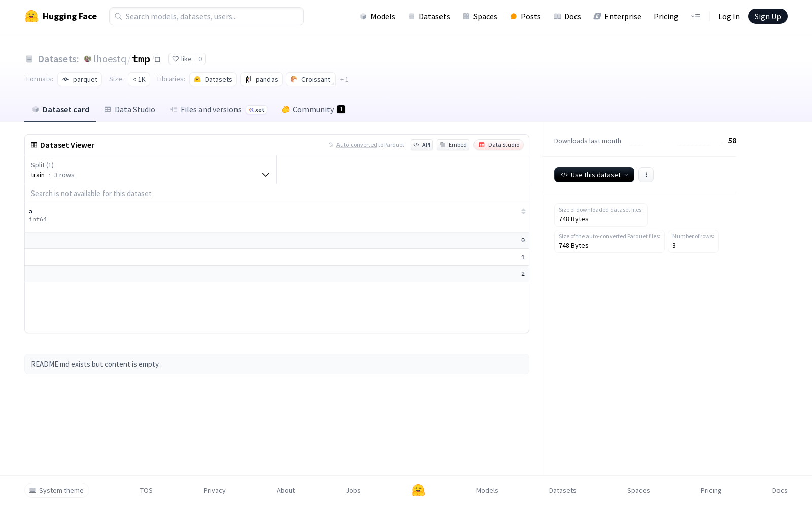This screenshot has width=812, height=508.
Task: Open the Datasets footer link
Action: click(563, 490)
